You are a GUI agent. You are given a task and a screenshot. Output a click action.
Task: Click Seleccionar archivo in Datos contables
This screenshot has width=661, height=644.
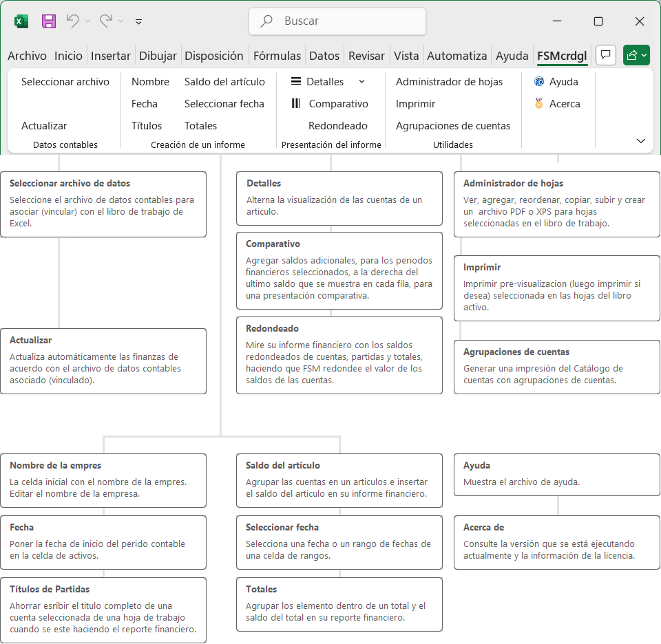[x=65, y=82]
